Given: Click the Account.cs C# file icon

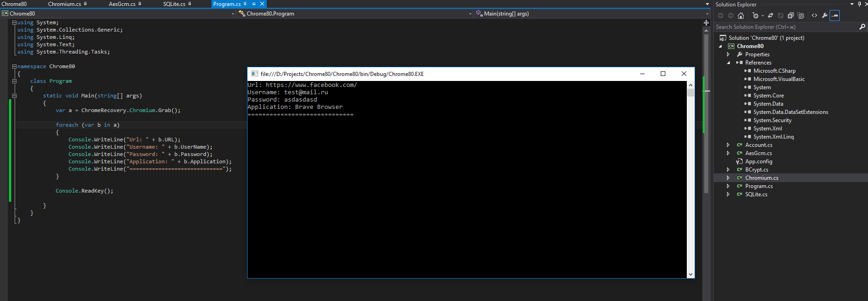Looking at the screenshot, I should tap(739, 145).
